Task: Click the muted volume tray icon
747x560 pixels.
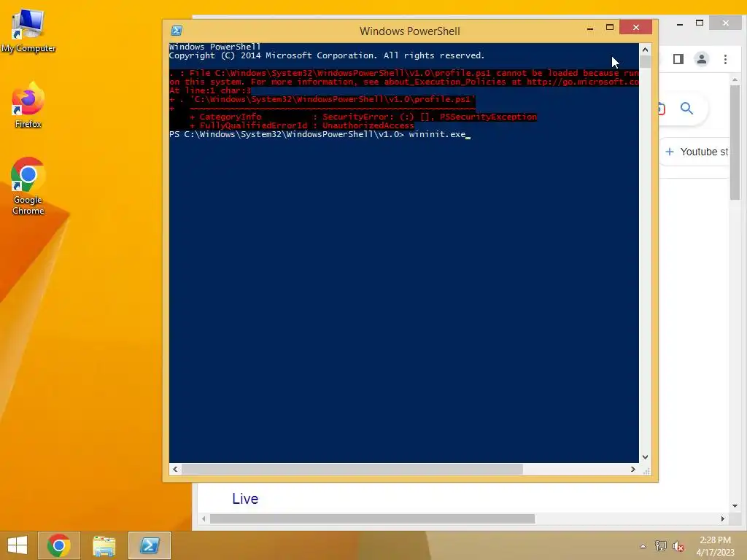Action: (x=678, y=546)
